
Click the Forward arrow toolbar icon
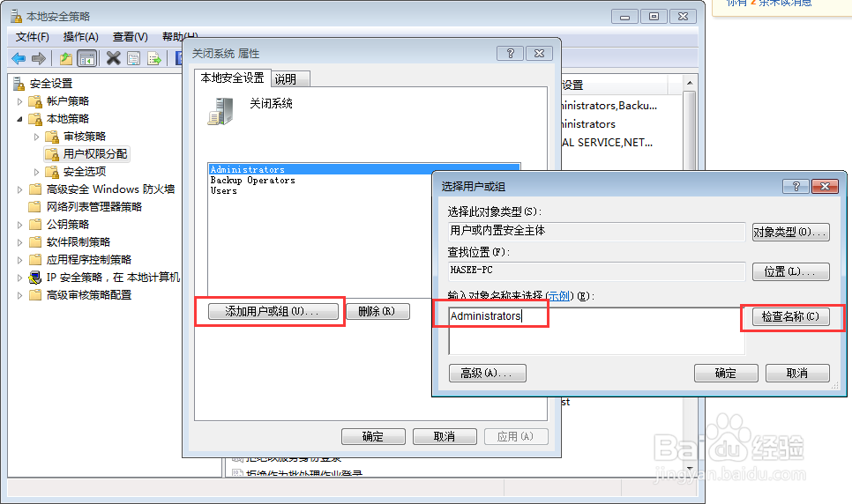39,58
